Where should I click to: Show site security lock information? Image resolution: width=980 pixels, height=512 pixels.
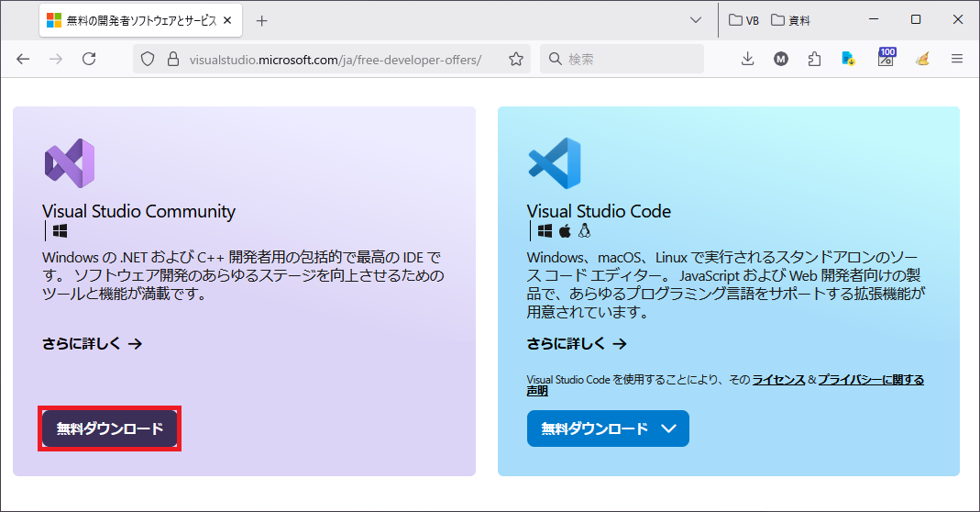(173, 59)
